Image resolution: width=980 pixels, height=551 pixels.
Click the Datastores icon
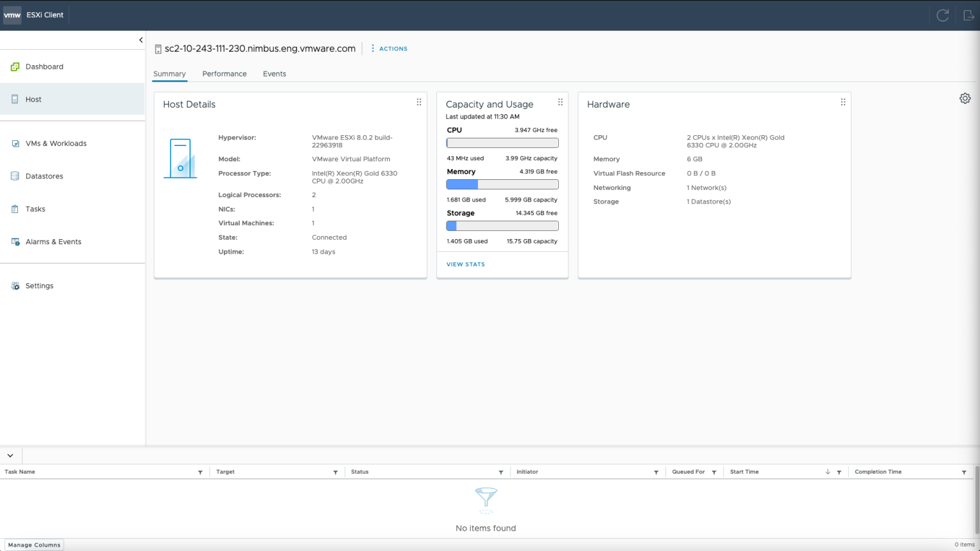(15, 176)
